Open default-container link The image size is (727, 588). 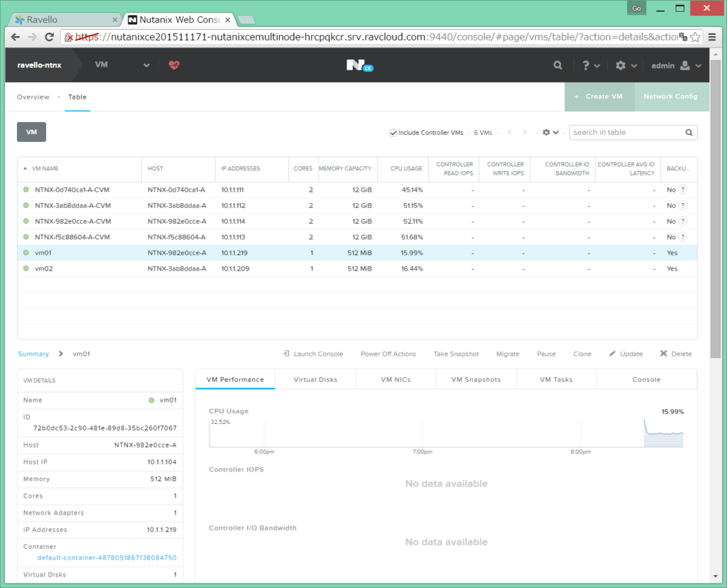tap(106, 557)
